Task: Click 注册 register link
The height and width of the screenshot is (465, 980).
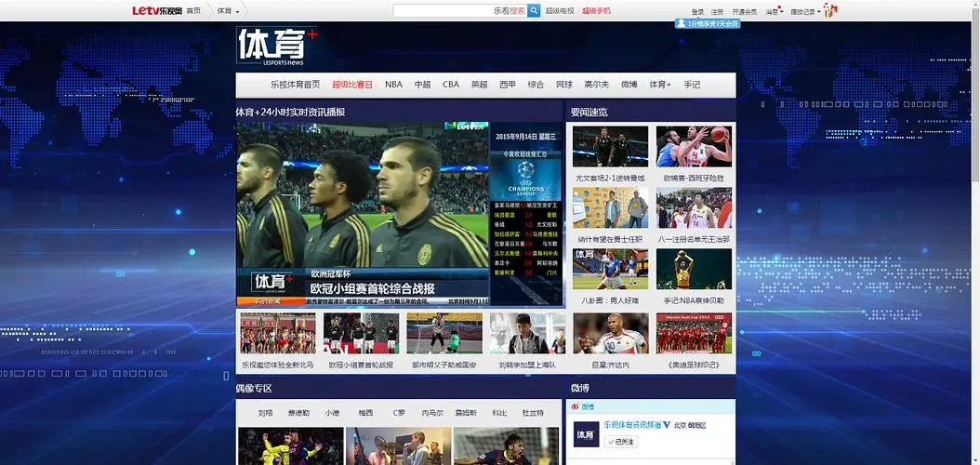Action: [x=717, y=12]
